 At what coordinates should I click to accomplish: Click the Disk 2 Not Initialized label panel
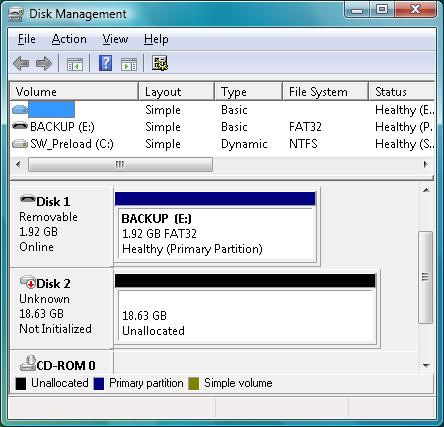pos(62,309)
